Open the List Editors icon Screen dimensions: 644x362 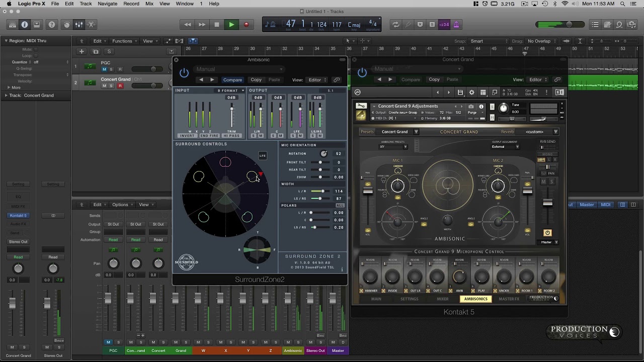click(x=595, y=25)
